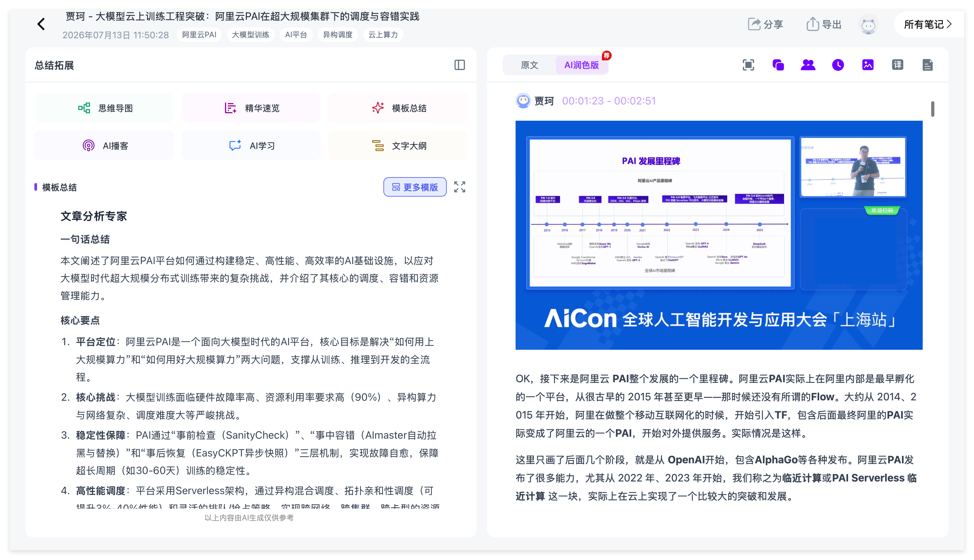The height and width of the screenshot is (560, 974).
Task: Click the translate 译 icon
Action: click(898, 65)
